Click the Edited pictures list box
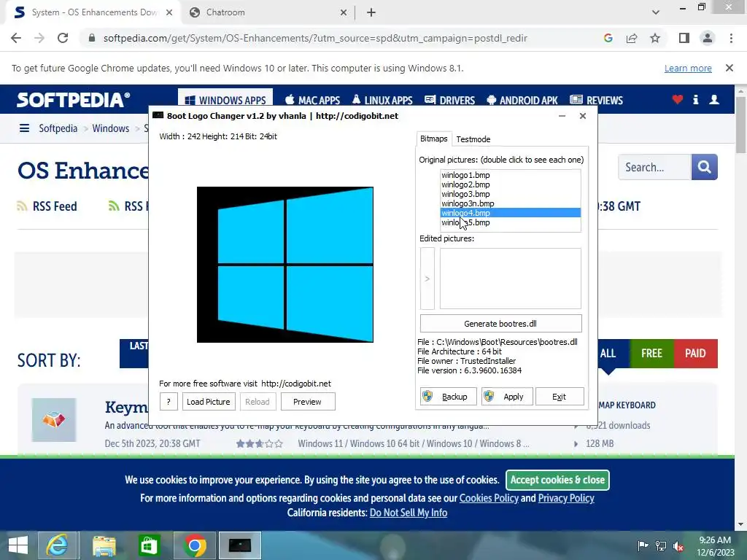747x560 pixels. 510,279
